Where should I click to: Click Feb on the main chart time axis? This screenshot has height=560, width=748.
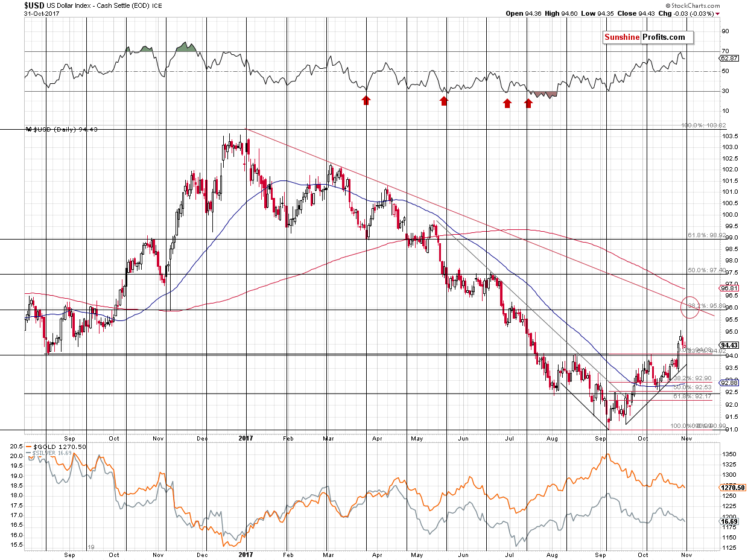[288, 439]
